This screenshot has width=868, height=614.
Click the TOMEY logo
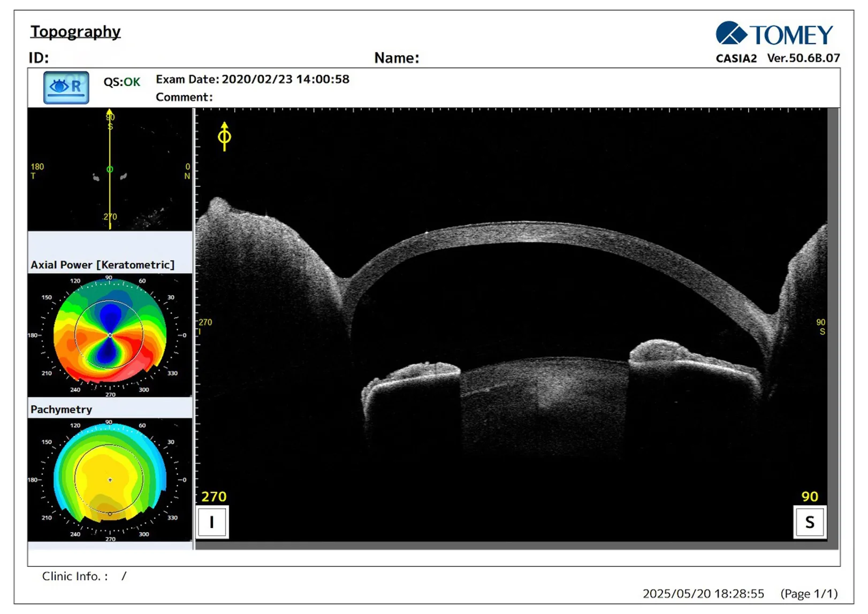point(774,34)
